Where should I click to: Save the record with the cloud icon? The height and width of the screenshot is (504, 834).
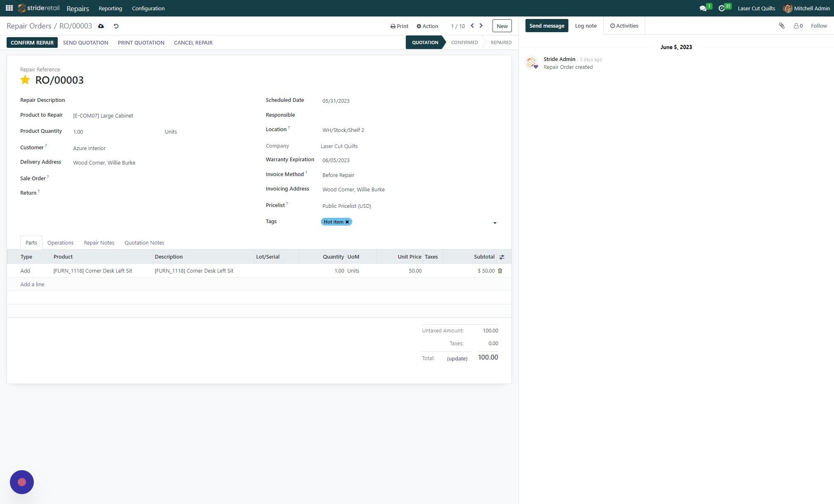tap(101, 26)
